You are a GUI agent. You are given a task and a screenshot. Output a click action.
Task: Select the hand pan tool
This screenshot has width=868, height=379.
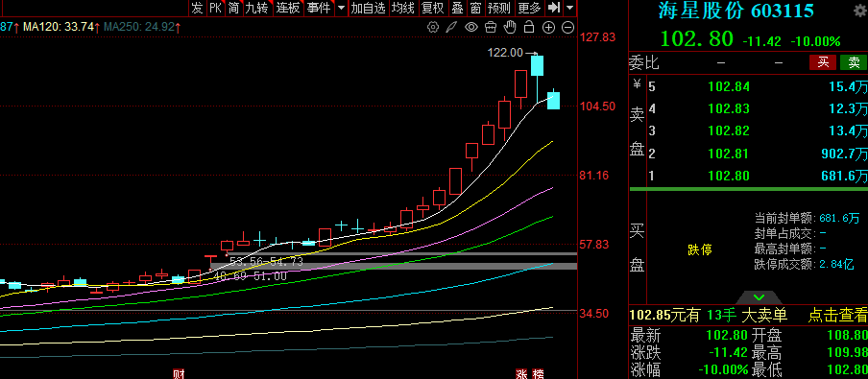click(510, 27)
